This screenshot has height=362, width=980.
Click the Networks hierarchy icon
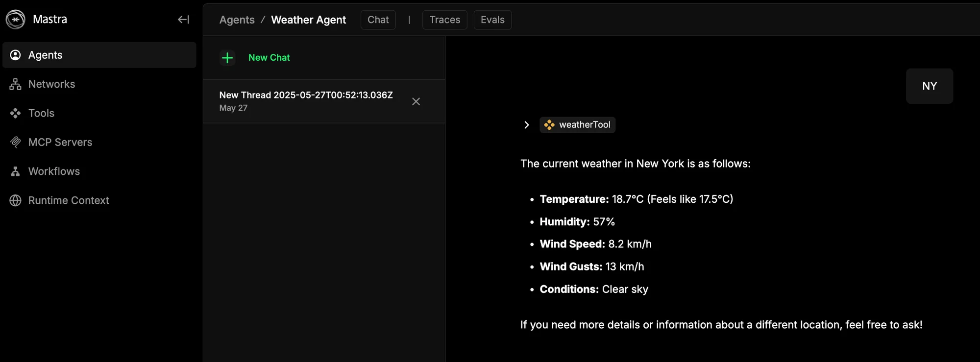pyautogui.click(x=15, y=84)
